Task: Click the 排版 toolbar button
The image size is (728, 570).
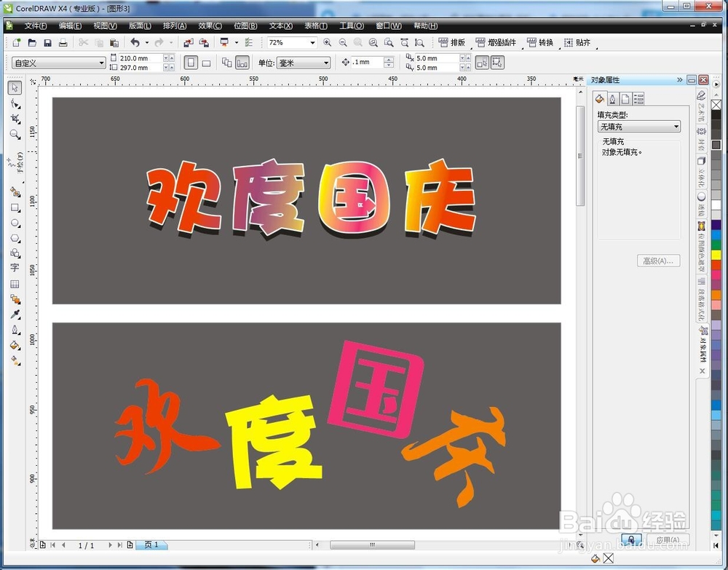Action: coord(452,43)
